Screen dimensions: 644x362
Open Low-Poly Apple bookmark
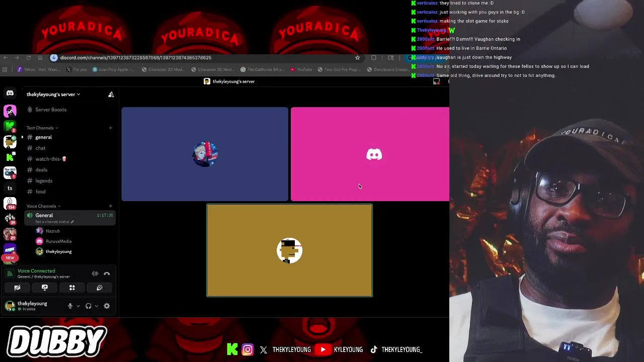113,69
